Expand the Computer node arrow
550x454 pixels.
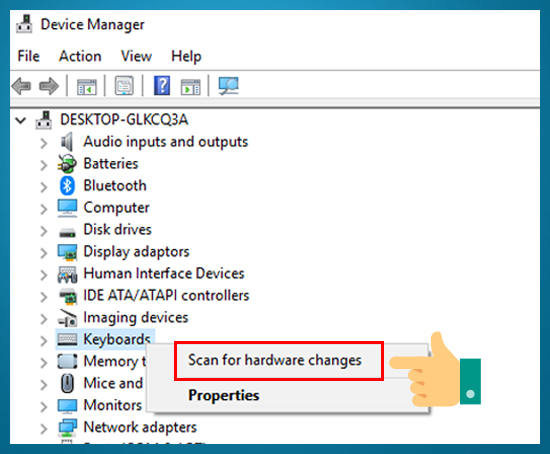pyautogui.click(x=43, y=209)
